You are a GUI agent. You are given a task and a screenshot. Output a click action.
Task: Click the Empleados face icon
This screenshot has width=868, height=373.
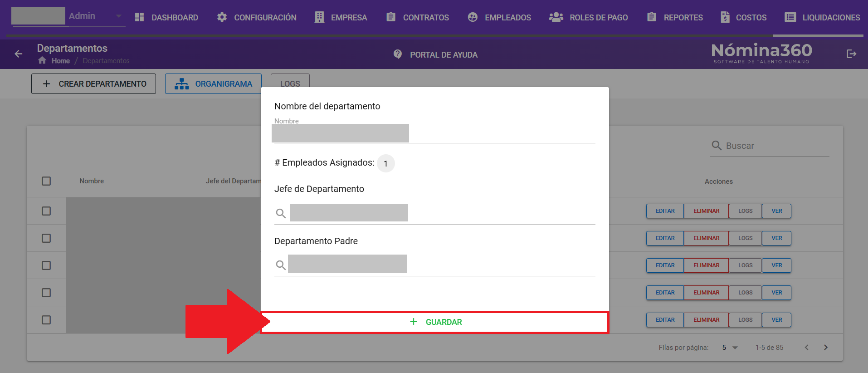point(473,17)
